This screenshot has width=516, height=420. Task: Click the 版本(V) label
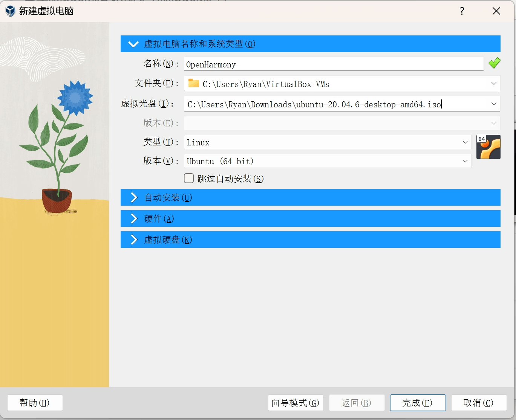161,161
